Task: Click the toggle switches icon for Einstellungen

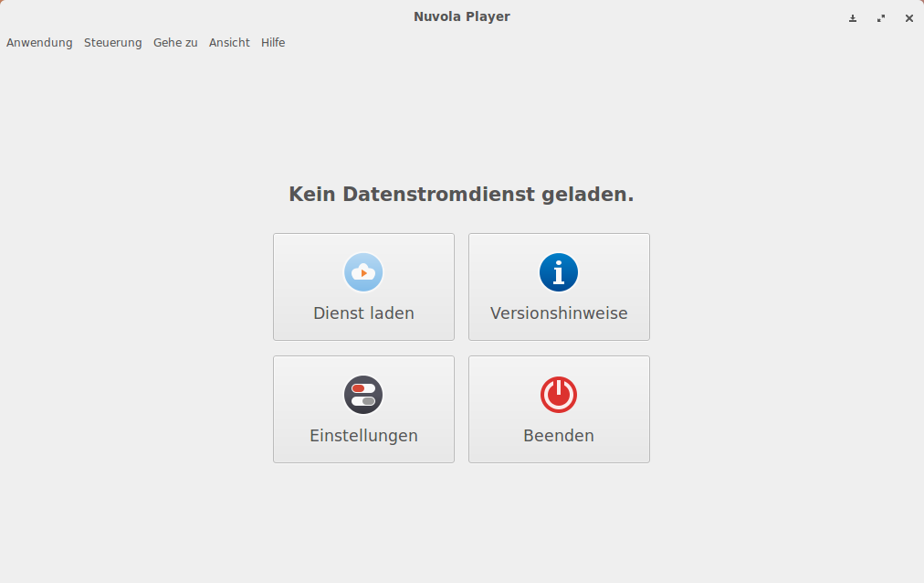Action: pos(363,395)
